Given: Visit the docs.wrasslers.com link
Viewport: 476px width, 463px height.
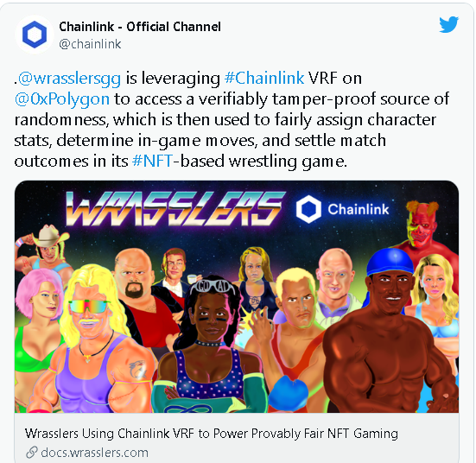Looking at the screenshot, I should [x=94, y=453].
